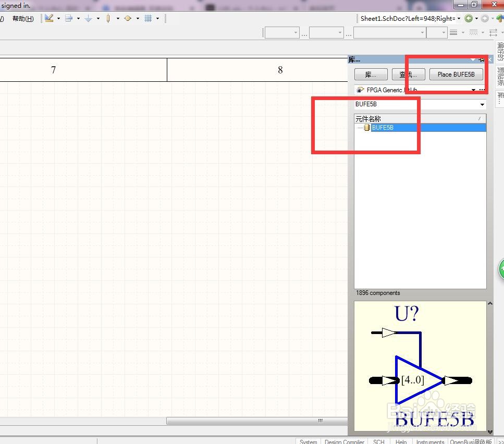Open the Help status bar panel
The image size is (504, 444).
tap(401, 441)
